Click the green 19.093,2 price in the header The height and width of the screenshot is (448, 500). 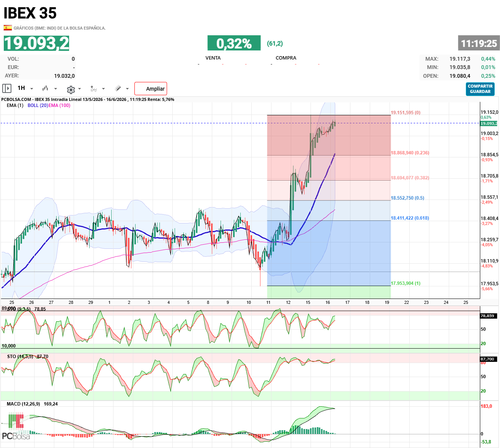click(x=36, y=43)
